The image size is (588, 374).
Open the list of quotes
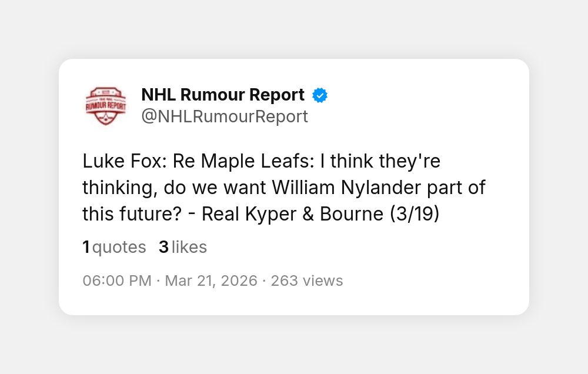(119, 248)
